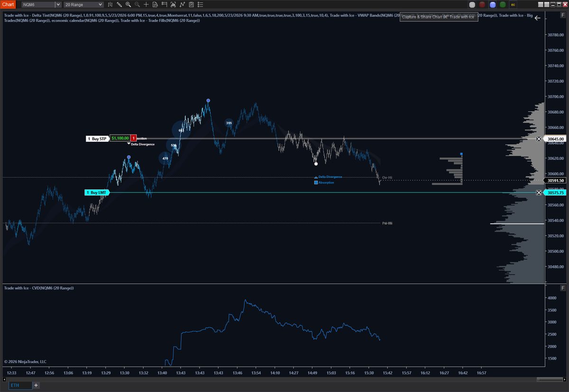Click the red round toolbar button

(482, 5)
